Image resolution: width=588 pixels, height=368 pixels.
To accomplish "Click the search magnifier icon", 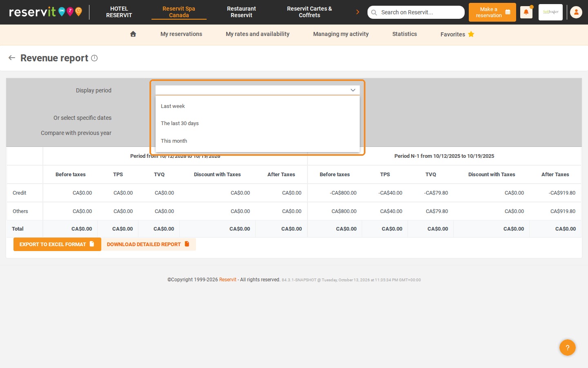I will [x=374, y=12].
